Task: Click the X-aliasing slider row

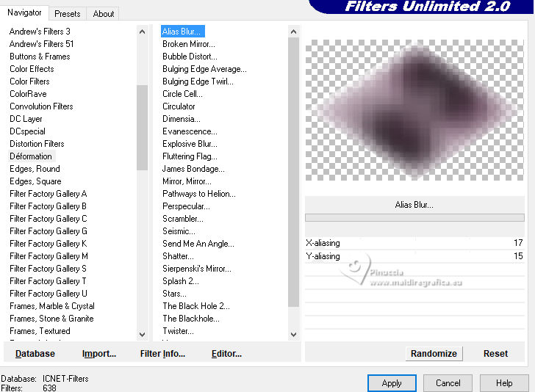Action: tap(414, 243)
